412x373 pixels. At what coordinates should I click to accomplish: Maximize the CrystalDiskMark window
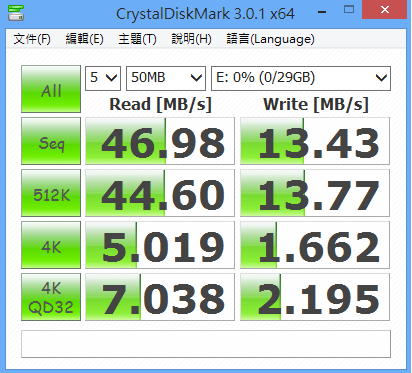[349, 10]
